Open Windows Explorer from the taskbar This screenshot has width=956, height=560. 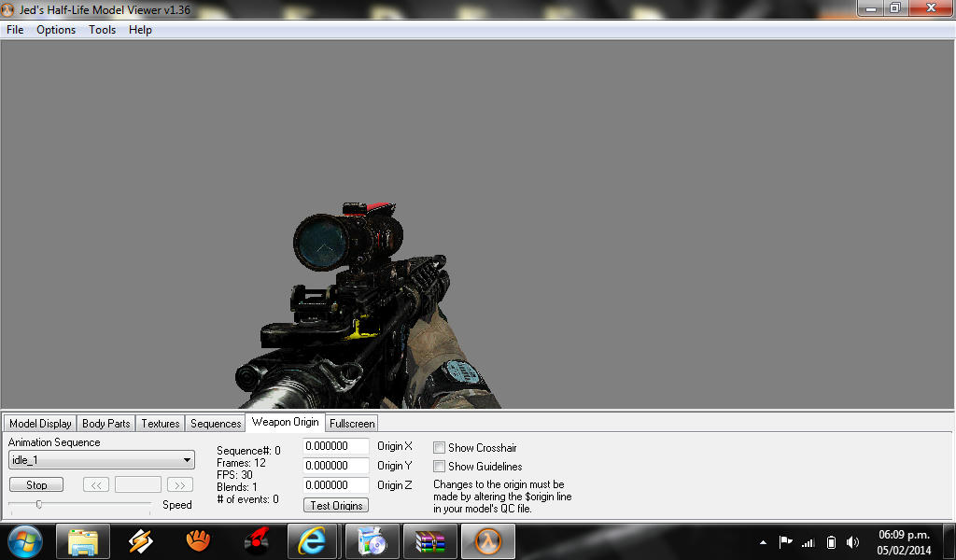83,541
